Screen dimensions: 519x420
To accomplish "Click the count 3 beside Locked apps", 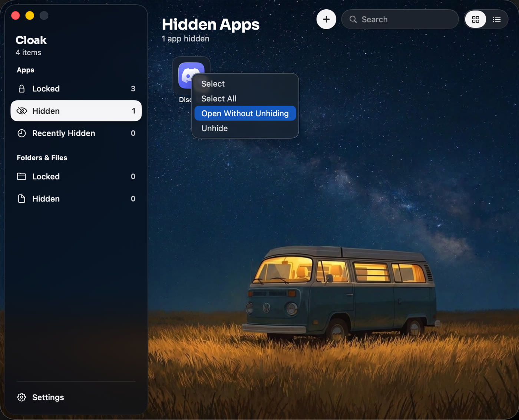I will (133, 89).
